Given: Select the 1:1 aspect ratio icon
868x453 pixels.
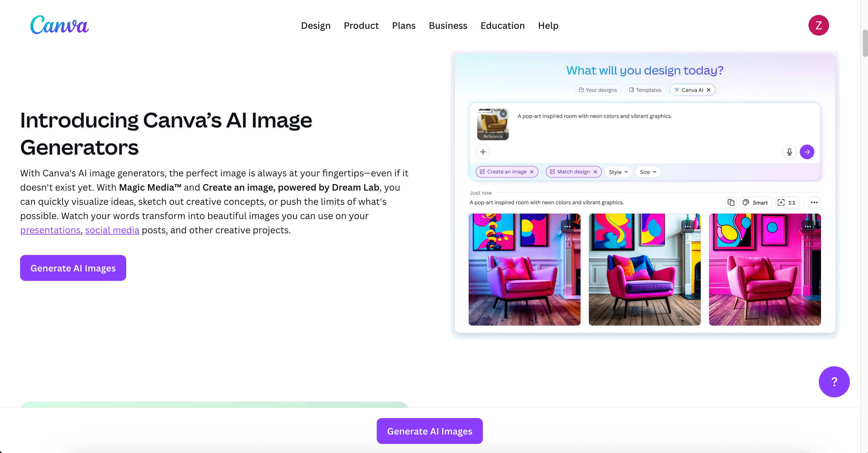Looking at the screenshot, I should (787, 203).
